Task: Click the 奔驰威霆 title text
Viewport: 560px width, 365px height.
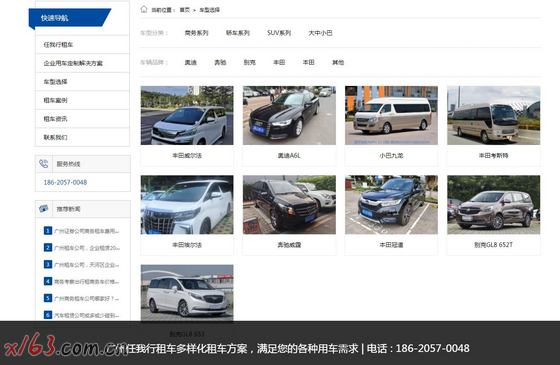Action: point(289,245)
